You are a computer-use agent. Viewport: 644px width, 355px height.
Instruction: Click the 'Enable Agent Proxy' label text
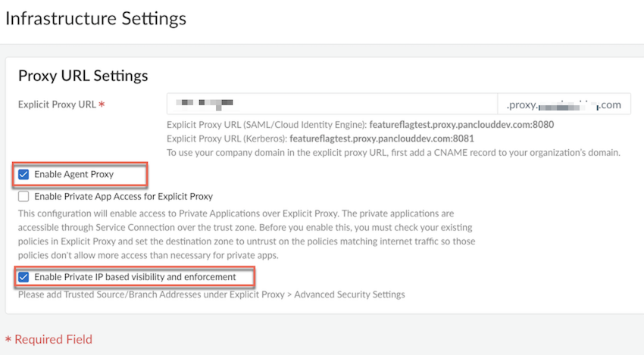coord(73,175)
